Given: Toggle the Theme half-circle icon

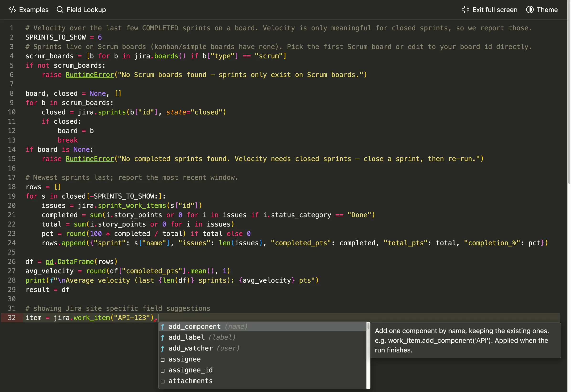Looking at the screenshot, I should (x=530, y=10).
